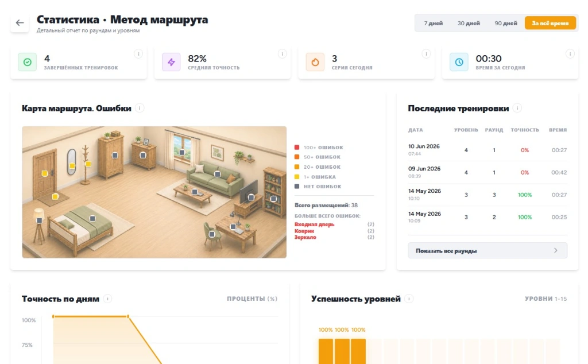Click the gray marker on the coffee table

(x=195, y=192)
